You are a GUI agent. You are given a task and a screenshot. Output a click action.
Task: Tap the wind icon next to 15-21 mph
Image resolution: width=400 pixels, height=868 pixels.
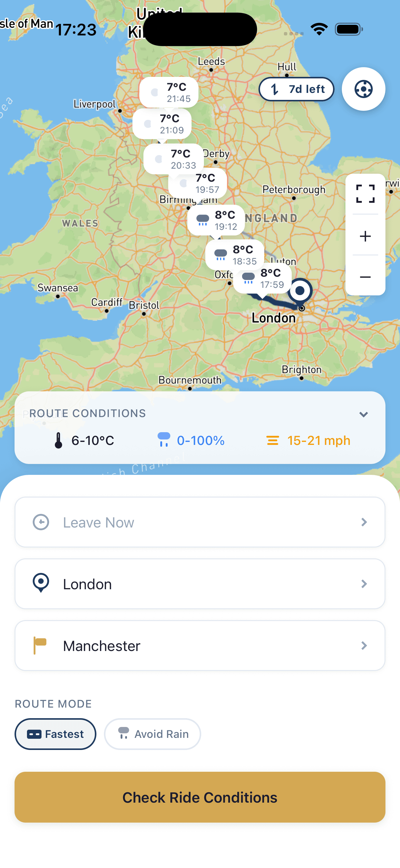(x=273, y=440)
